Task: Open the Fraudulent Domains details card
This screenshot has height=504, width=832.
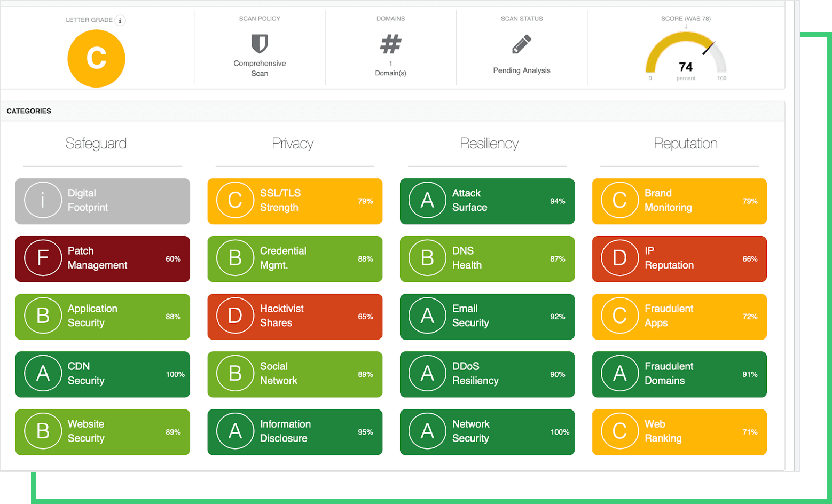Action: click(x=679, y=374)
